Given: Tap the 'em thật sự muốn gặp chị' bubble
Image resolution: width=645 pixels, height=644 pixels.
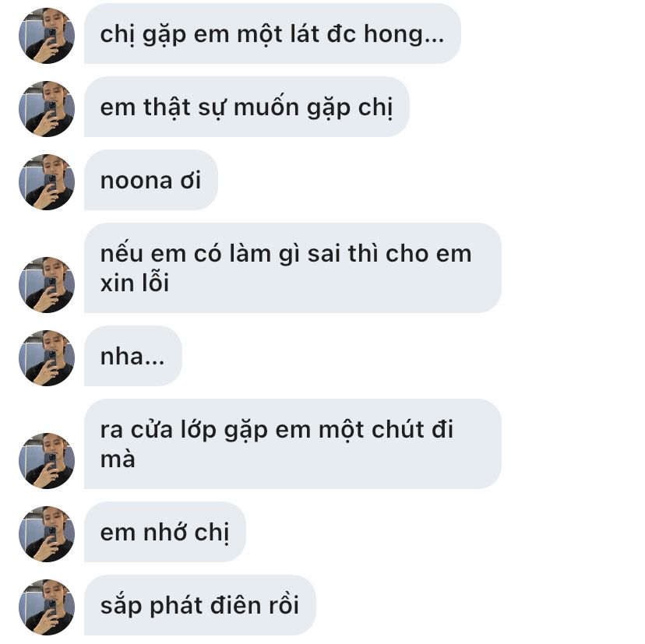Looking at the screenshot, I should [247, 107].
